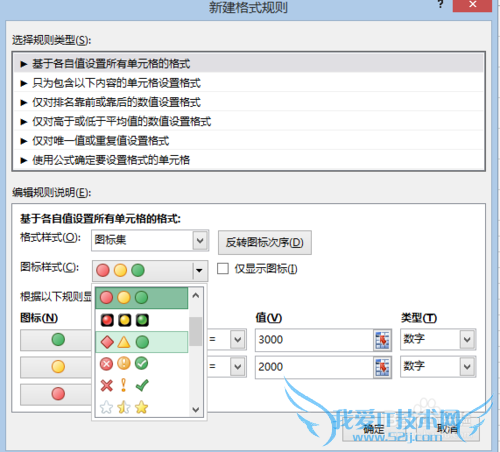Select rule type 只为包含以下内容的单元格设置格式
This screenshot has height=452, width=500.
tap(248, 83)
